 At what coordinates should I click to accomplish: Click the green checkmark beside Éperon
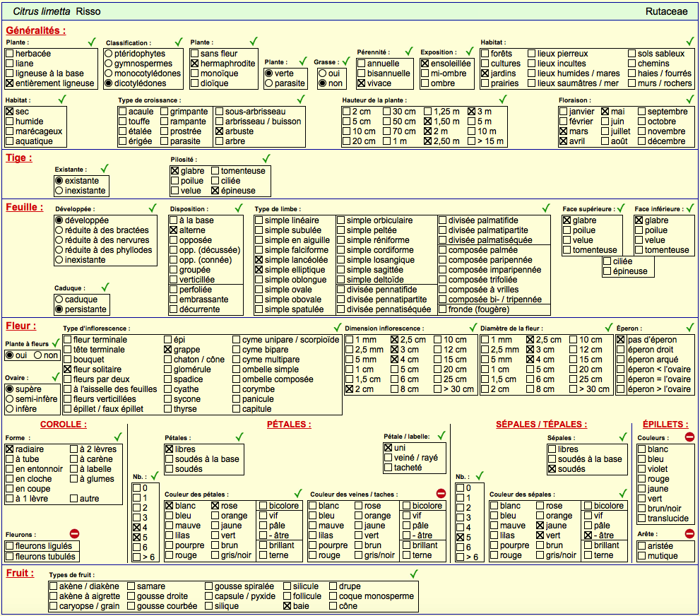[x=690, y=327]
